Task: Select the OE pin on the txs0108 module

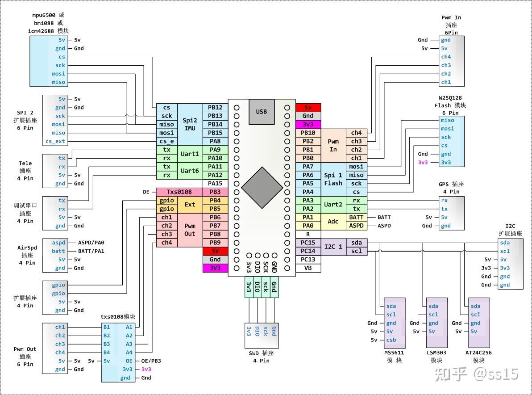Action: tap(129, 361)
